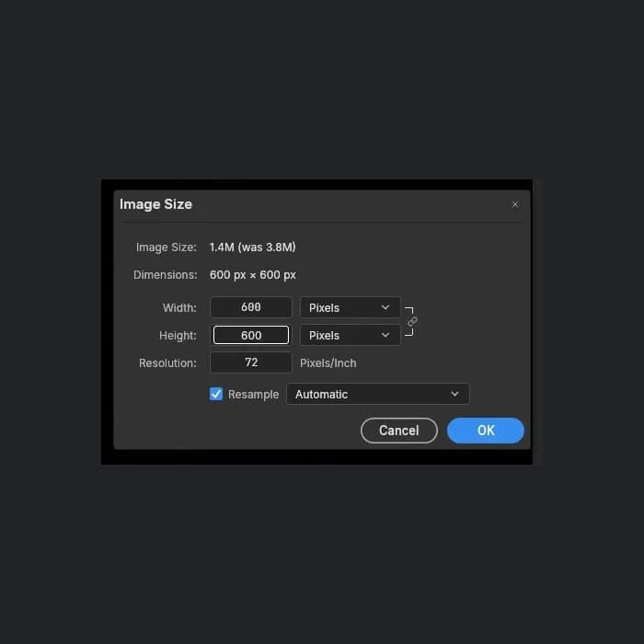644x644 pixels.
Task: Toggle the constrain proportions chain link icon
Action: coord(412,321)
